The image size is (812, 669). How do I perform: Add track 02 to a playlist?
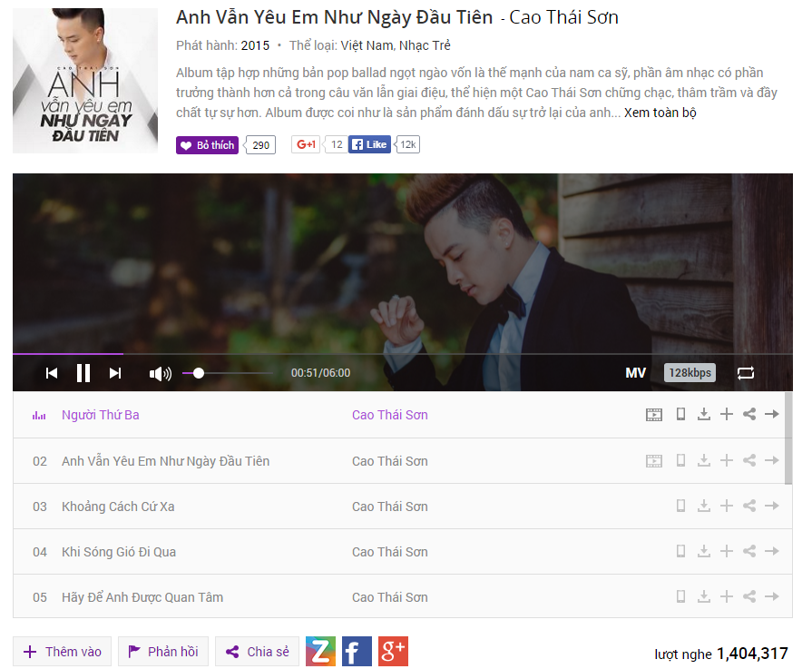coord(727,461)
